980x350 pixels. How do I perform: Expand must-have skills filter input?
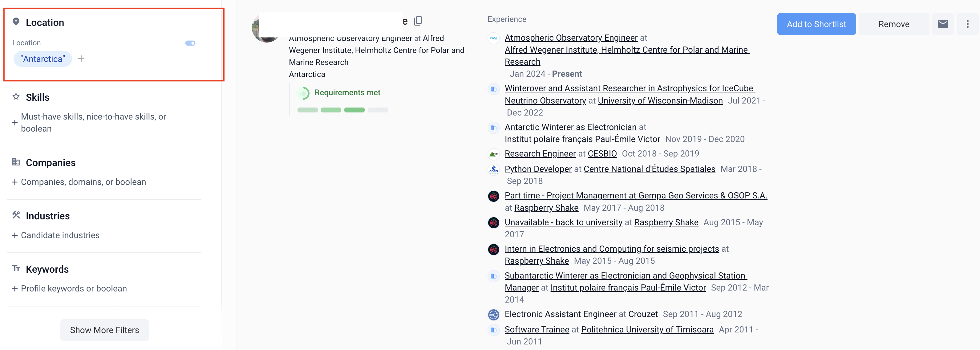point(89,123)
